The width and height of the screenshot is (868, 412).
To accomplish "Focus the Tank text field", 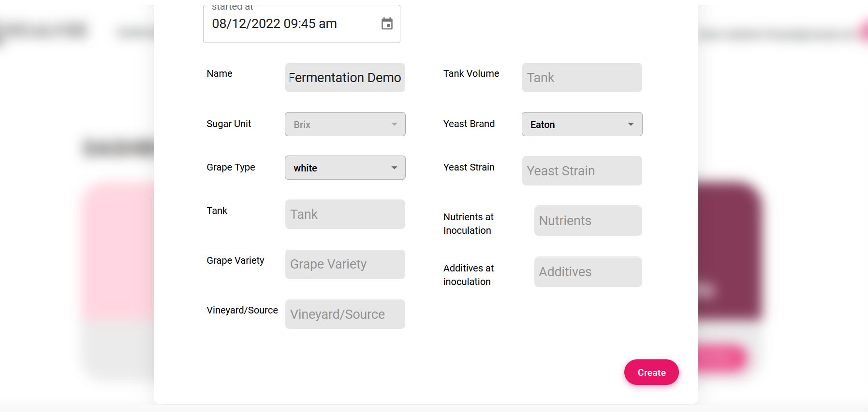I will tap(345, 214).
